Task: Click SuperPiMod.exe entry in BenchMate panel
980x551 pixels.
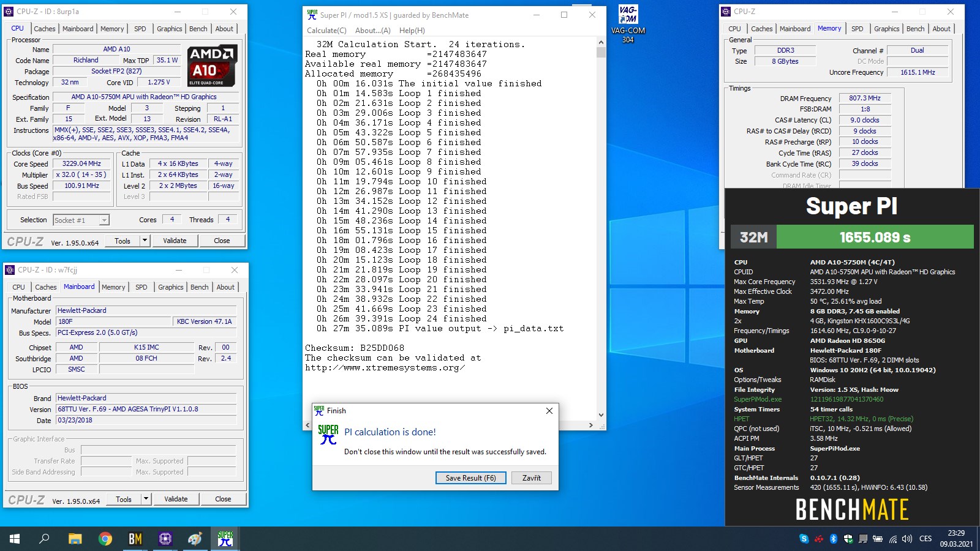Action: coord(758,399)
